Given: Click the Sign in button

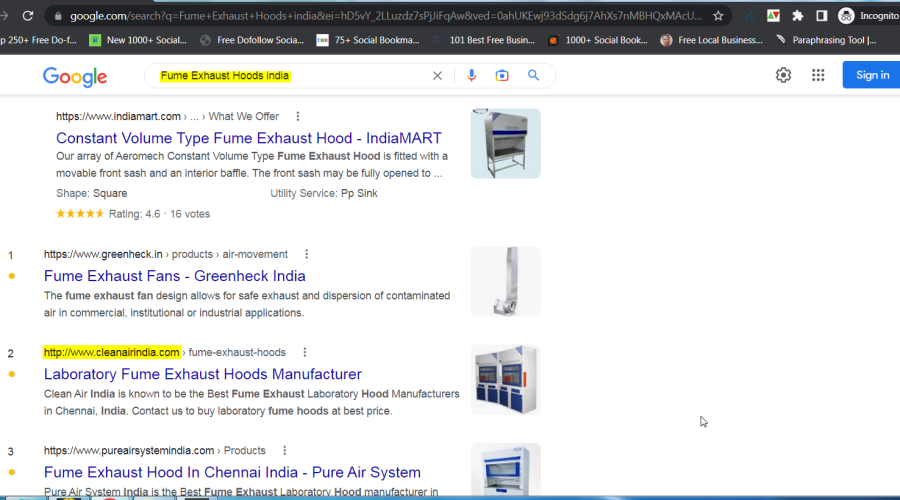Looking at the screenshot, I should pos(871,75).
